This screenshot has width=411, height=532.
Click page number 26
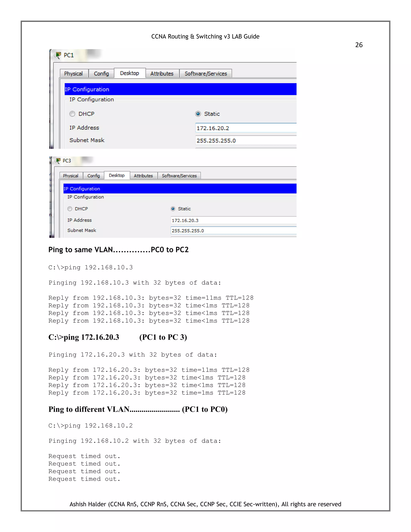[359, 45]
